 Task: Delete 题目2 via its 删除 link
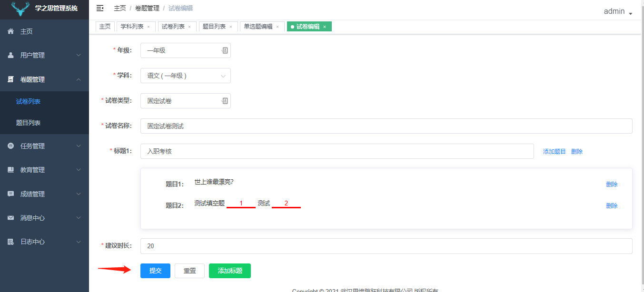(x=612, y=205)
